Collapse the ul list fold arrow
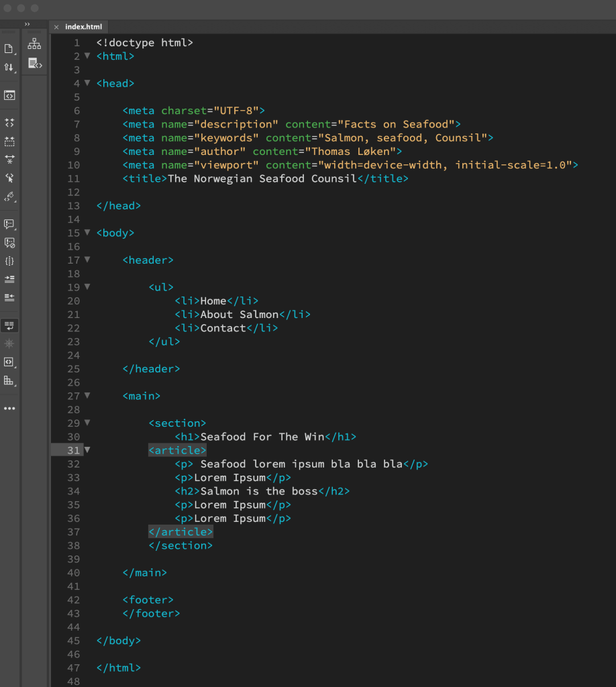Viewport: 616px width, 687px height. click(x=87, y=287)
